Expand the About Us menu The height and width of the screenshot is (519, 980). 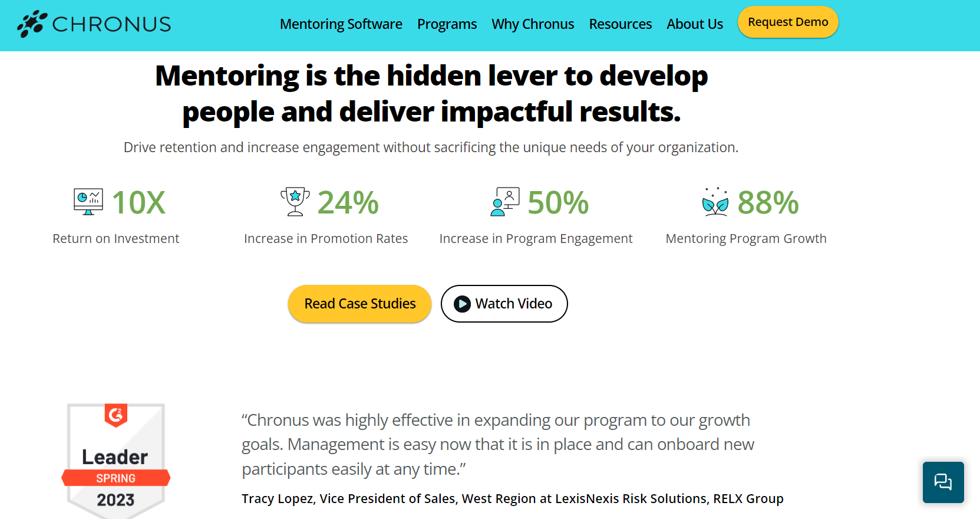(x=695, y=24)
